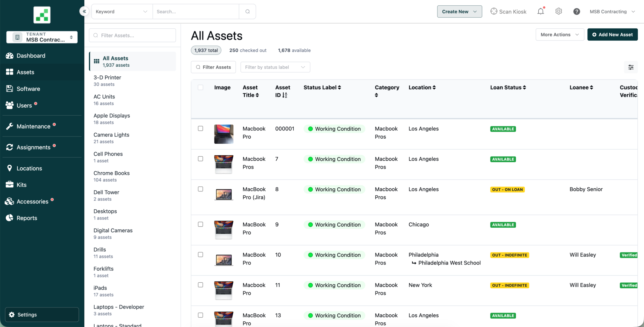Click the Kits briefcase icon

pos(9,185)
